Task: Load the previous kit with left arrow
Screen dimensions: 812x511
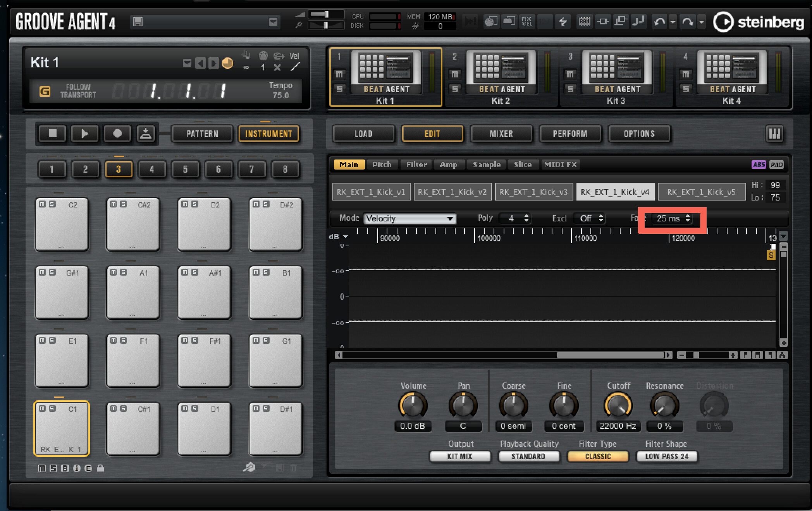Action: pos(200,63)
